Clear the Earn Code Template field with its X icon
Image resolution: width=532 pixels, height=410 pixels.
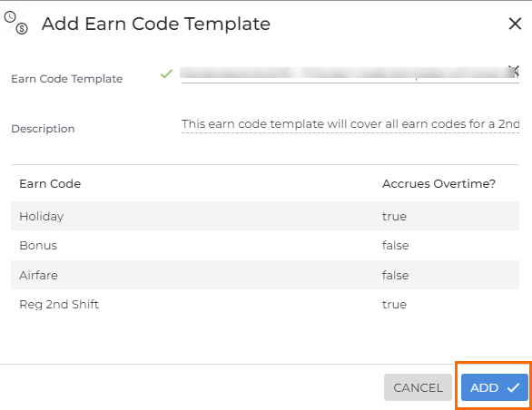click(515, 71)
